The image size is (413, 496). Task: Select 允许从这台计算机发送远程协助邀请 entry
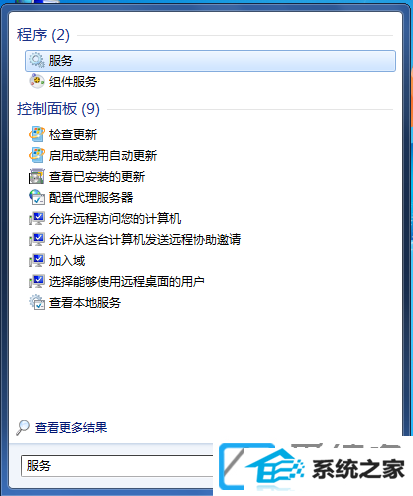[145, 240]
